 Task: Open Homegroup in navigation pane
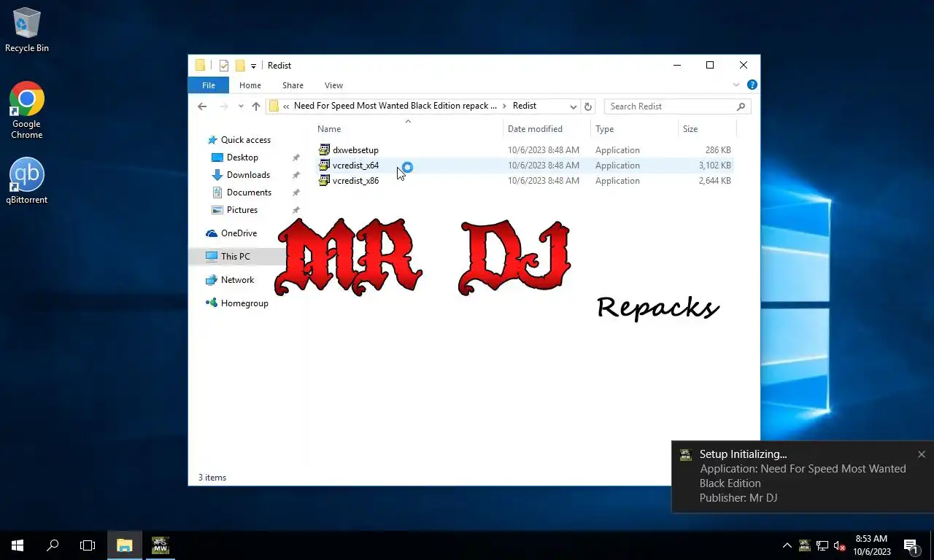click(244, 303)
